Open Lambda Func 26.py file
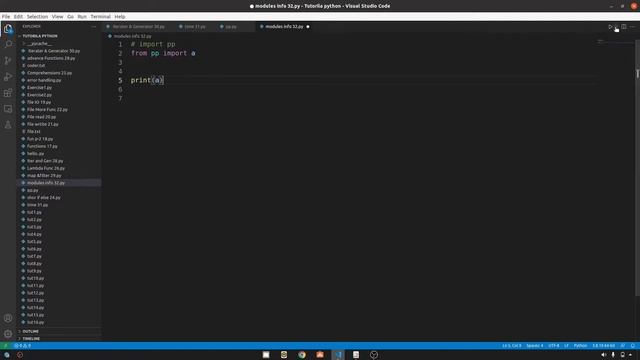This screenshot has width=640, height=360. pos(46,168)
